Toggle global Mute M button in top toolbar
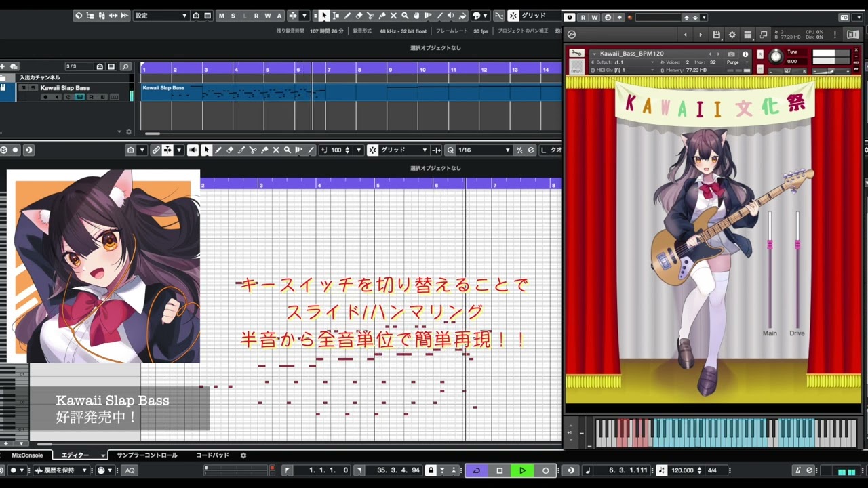 coord(222,16)
